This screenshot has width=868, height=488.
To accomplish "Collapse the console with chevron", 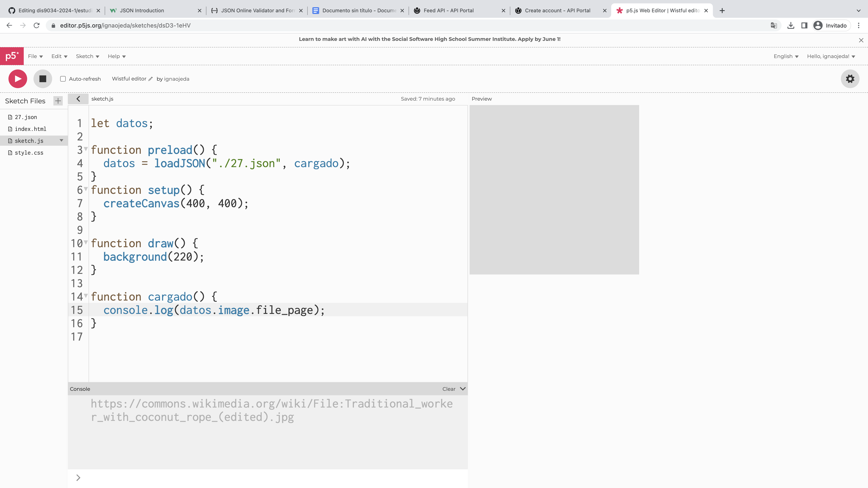I will pos(463,389).
